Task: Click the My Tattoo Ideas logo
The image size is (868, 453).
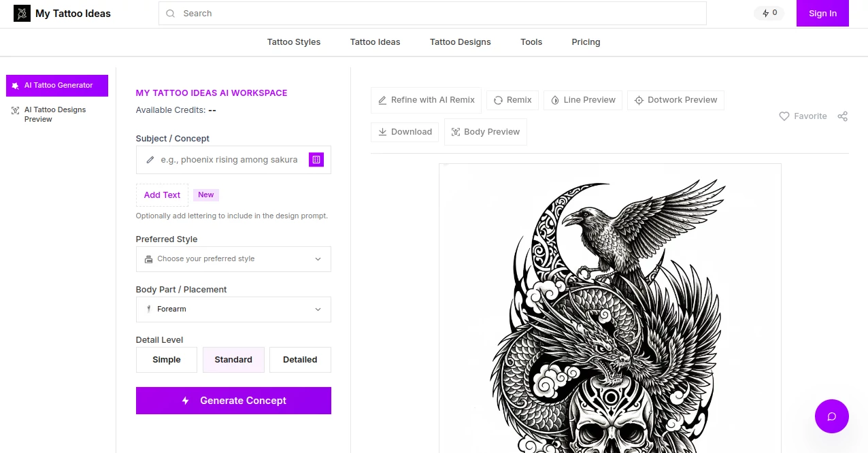Action: (x=61, y=13)
